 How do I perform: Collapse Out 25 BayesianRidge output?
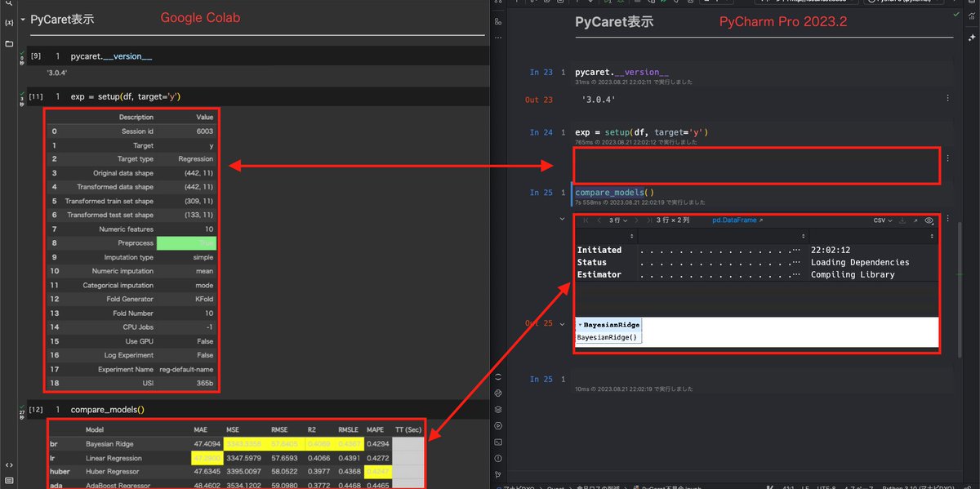pos(562,324)
